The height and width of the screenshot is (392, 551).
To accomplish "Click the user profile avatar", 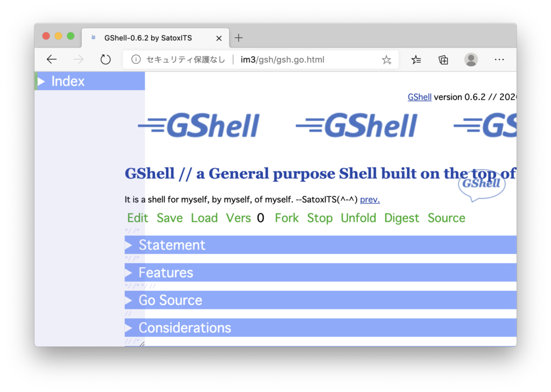I will point(471,60).
